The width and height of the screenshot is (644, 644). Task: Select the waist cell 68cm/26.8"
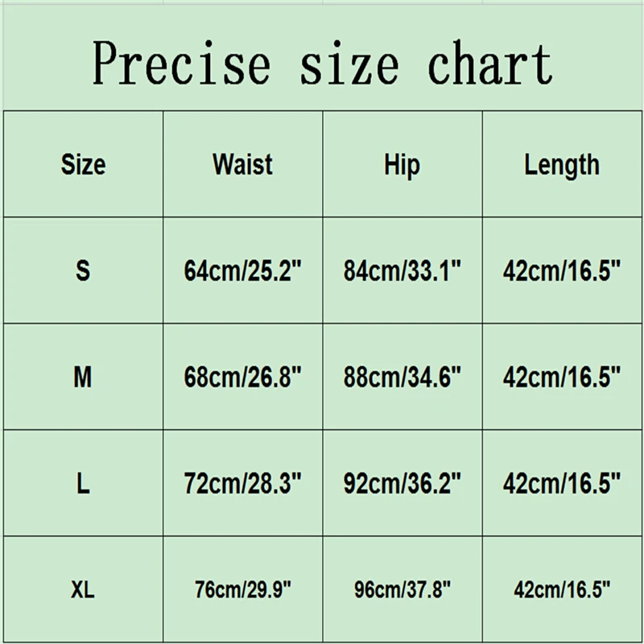[242, 377]
